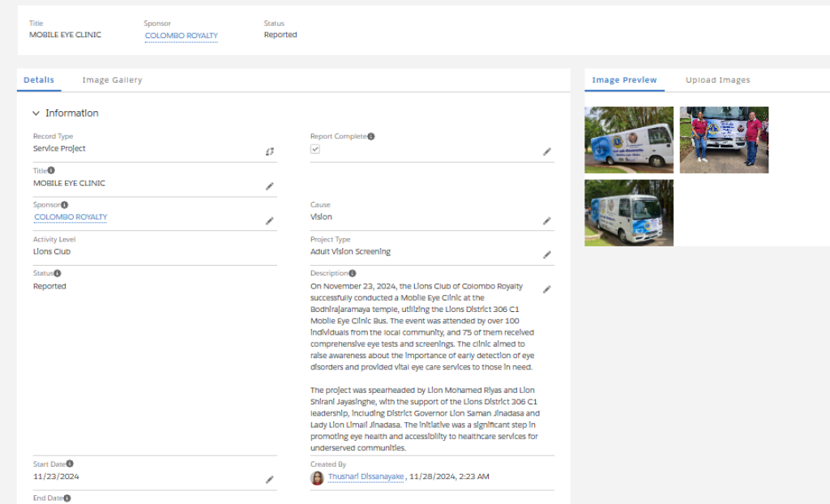The width and height of the screenshot is (830, 504).
Task: Click the 11/23/2024 start date value
Action: (56, 476)
